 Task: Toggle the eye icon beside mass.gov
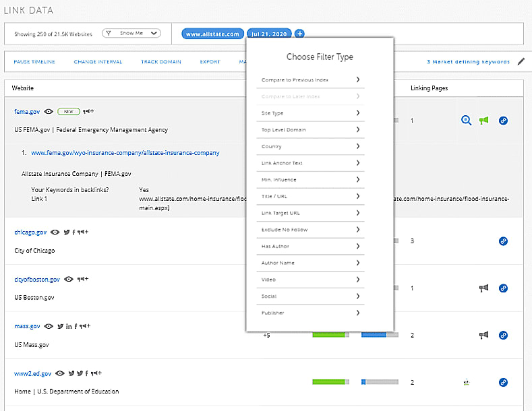click(x=49, y=326)
